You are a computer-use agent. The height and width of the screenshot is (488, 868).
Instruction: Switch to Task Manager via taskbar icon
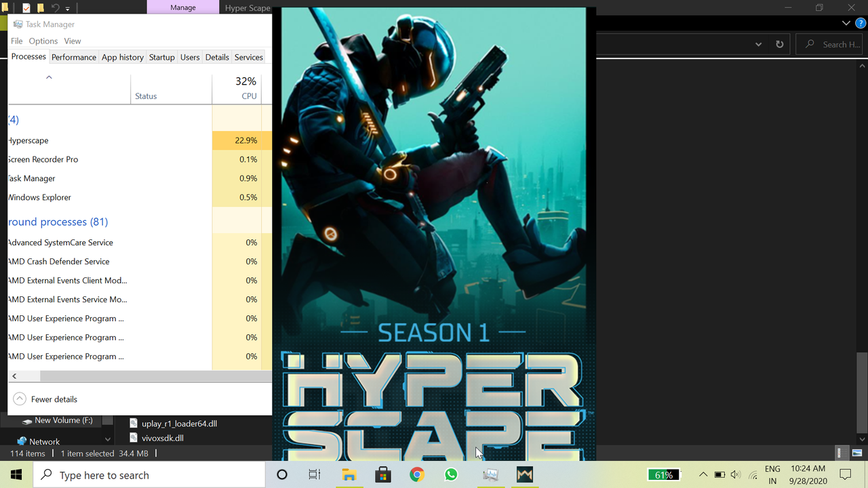tap(490, 474)
